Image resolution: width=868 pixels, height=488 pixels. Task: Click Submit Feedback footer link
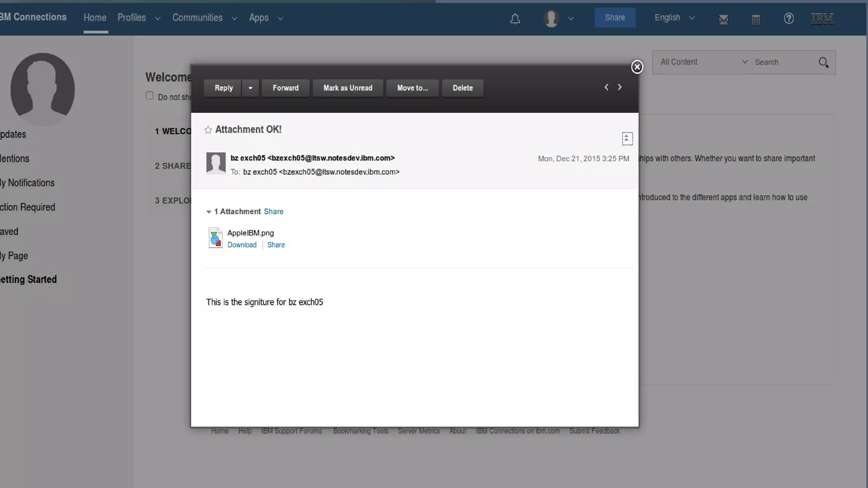point(595,431)
